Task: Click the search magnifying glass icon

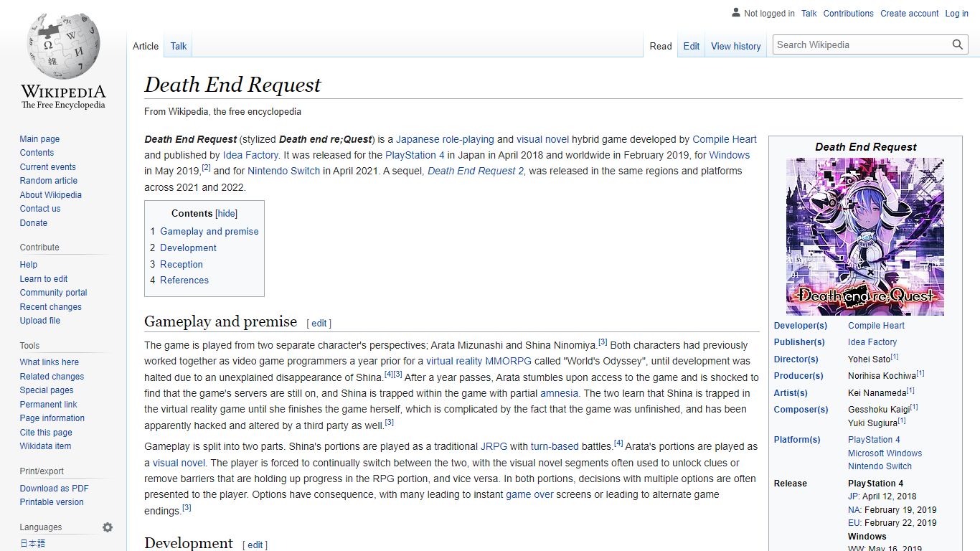Action: click(958, 44)
